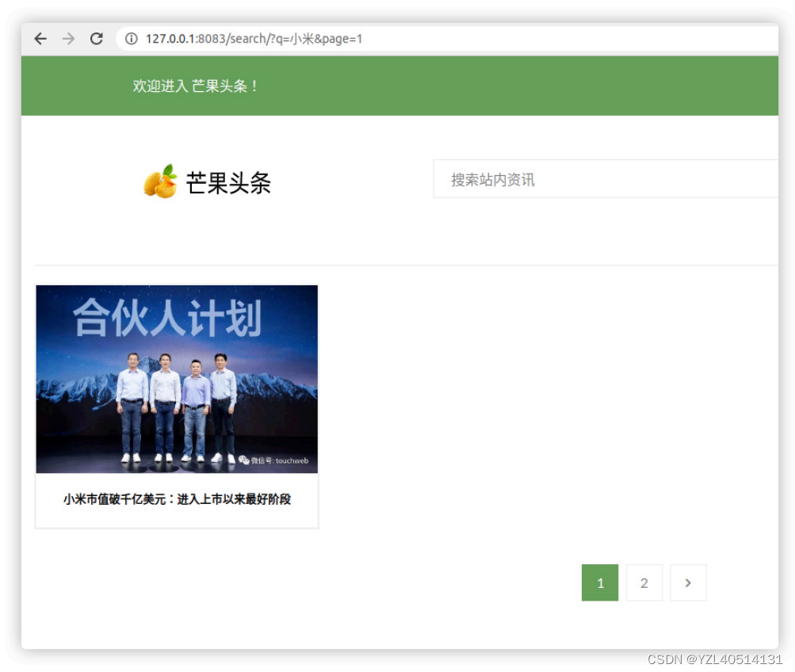Viewport: 795px width, 672px height.
Task: Reload the page with the refresh icon
Action: click(x=97, y=39)
